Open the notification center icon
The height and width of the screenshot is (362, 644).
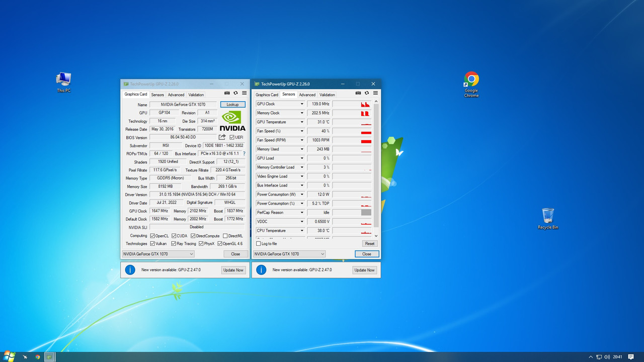(x=631, y=357)
